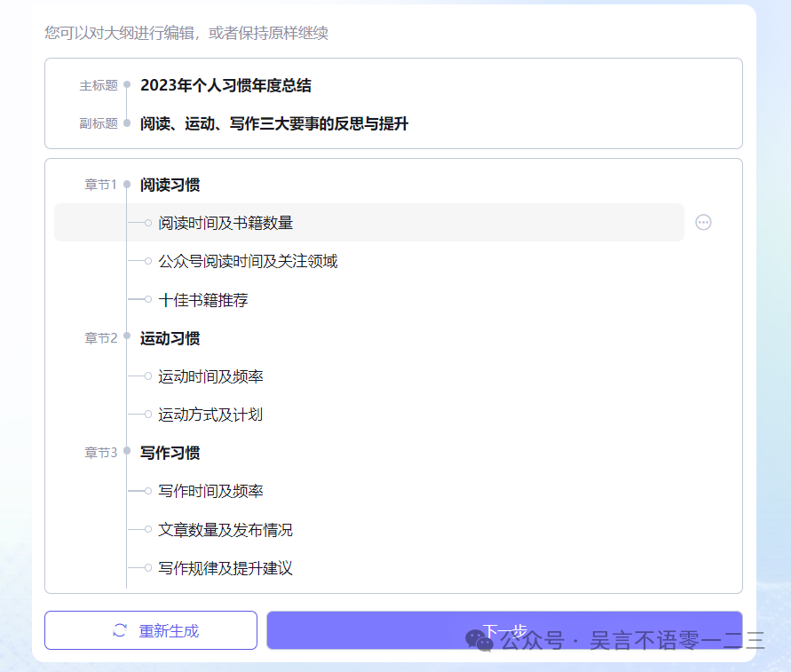Viewport: 791px width, 672px height.
Task: Click the refresh icon on 重新生成 button
Action: pos(118,629)
